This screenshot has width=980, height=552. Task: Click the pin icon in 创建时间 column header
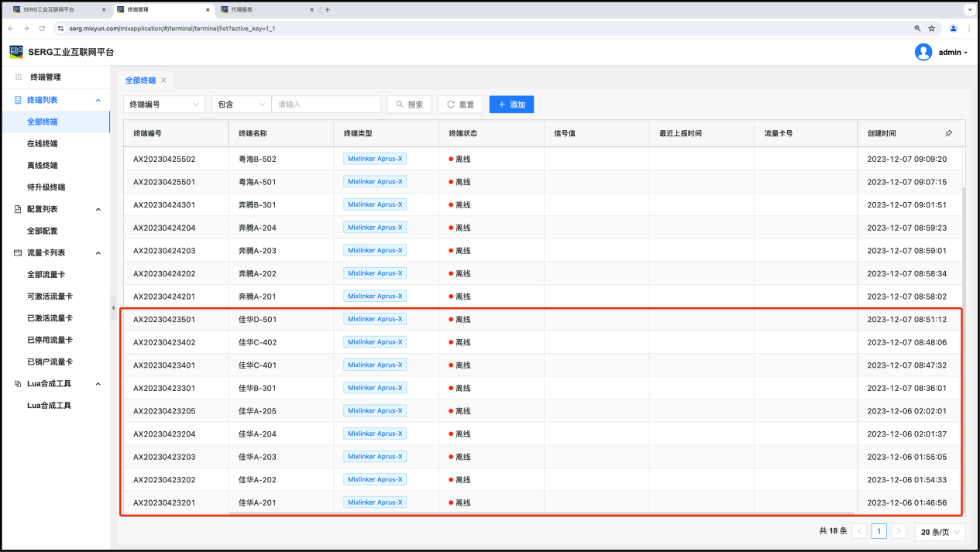pos(948,133)
